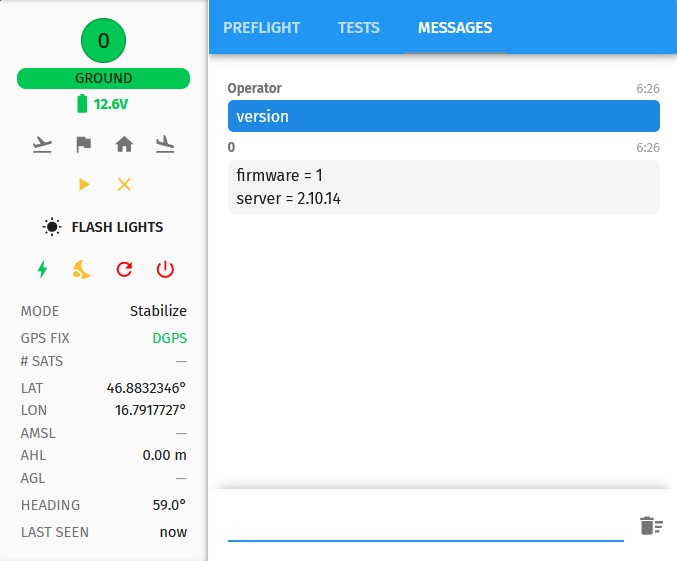This screenshot has height=561, width=677.
Task: Click the DGPS fix value
Action: click(x=170, y=338)
